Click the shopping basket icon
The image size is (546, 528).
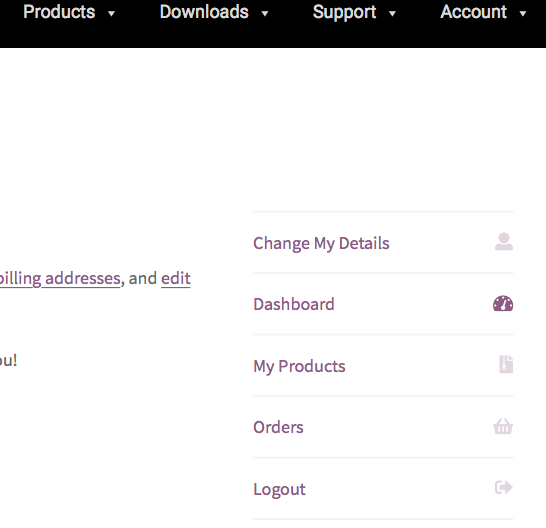(x=503, y=426)
